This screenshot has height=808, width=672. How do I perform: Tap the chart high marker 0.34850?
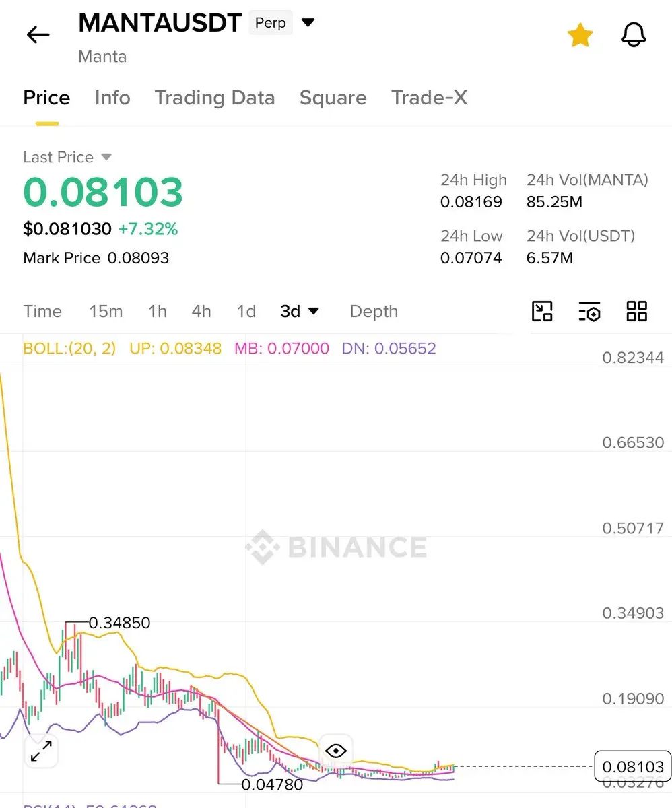119,623
